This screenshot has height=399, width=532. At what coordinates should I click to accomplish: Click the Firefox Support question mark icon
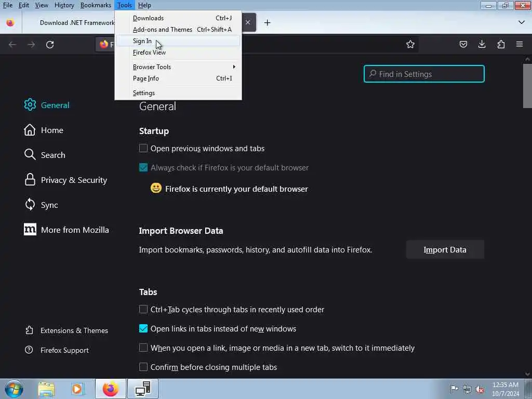[29, 350]
